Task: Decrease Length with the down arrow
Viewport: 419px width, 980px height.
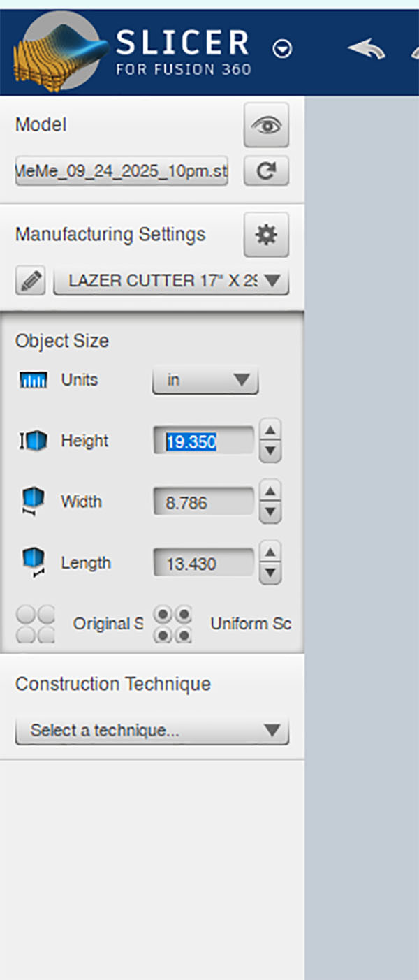Action: (270, 573)
